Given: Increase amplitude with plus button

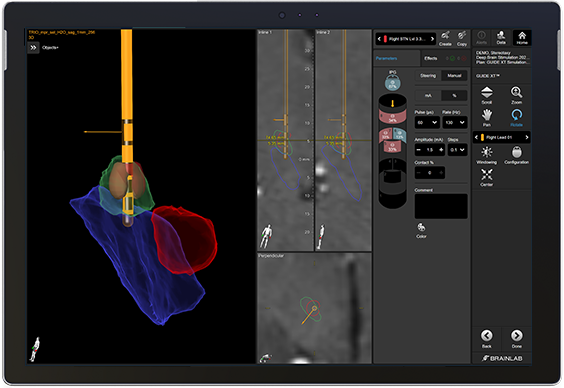Looking at the screenshot, I should coord(441,150).
